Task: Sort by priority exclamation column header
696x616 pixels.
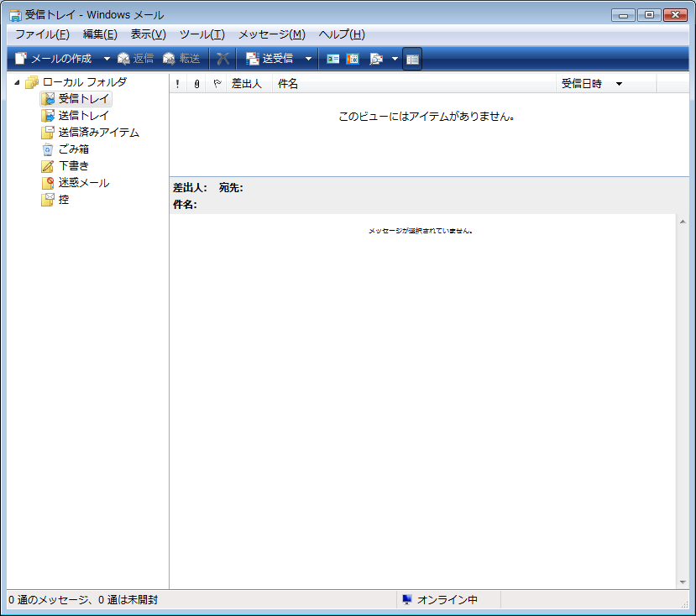Action: pyautogui.click(x=177, y=83)
